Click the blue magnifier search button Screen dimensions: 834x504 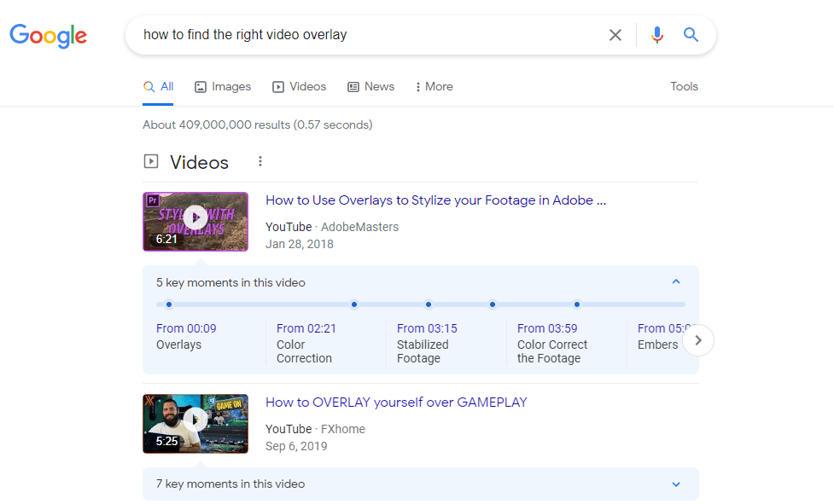[x=691, y=35]
